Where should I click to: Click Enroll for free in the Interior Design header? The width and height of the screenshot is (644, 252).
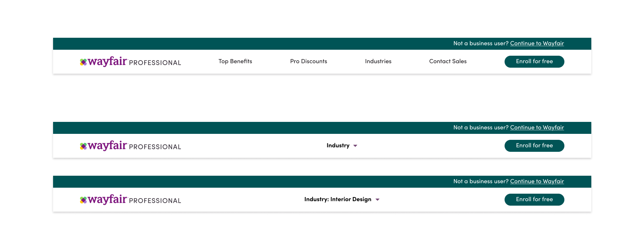(534, 200)
